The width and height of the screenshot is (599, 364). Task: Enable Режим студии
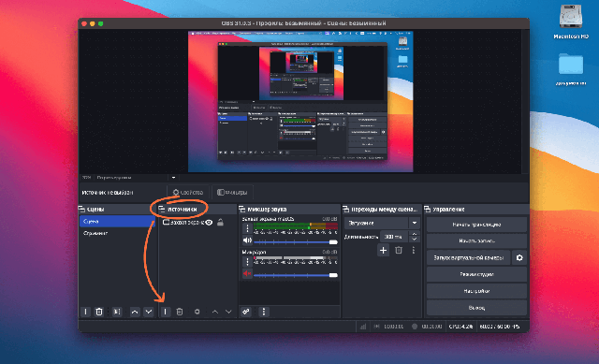pyautogui.click(x=476, y=274)
